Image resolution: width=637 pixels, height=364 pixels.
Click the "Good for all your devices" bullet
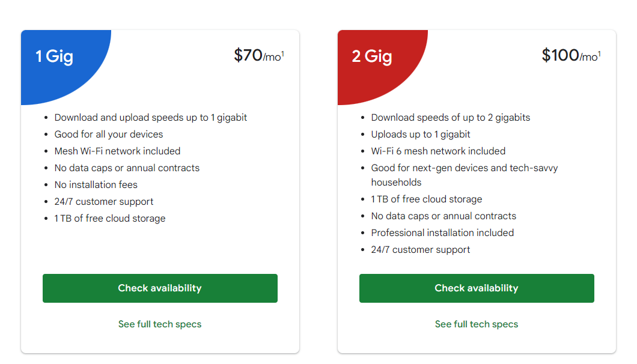tap(109, 135)
